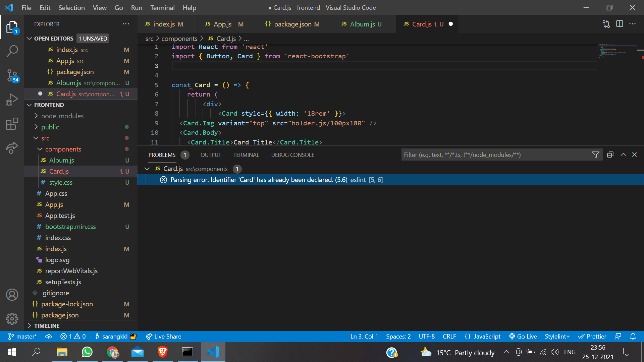Click Go Live in status bar
The width and height of the screenshot is (644, 362).
523,336
